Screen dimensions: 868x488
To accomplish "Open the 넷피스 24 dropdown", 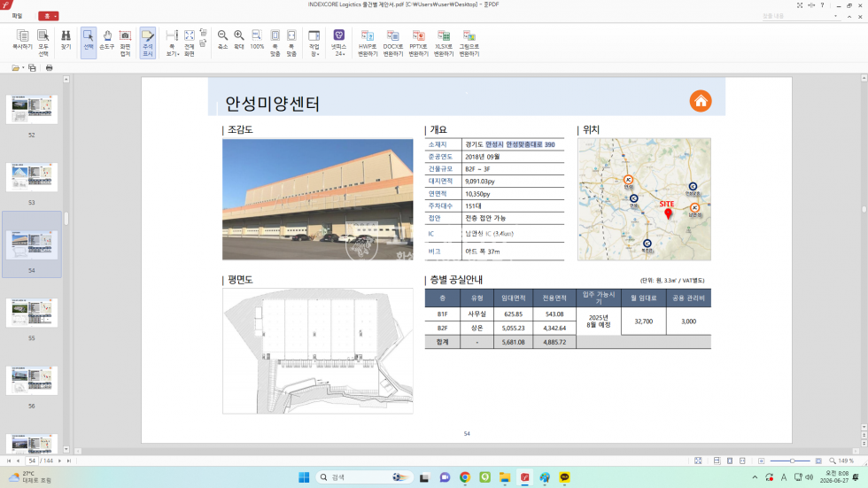I will point(338,43).
